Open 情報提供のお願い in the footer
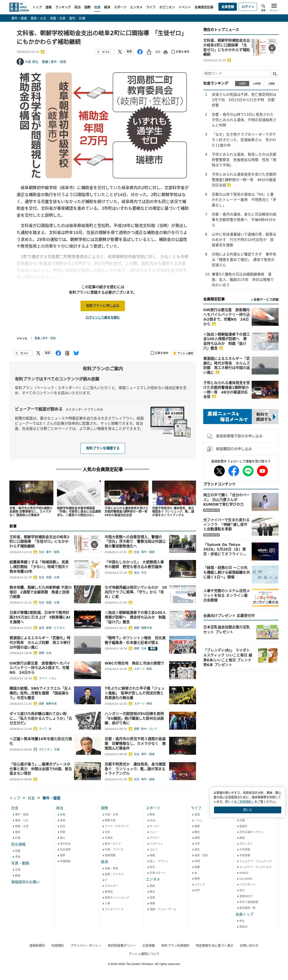Image resolution: width=288 pixels, height=980 pixels. (26, 882)
